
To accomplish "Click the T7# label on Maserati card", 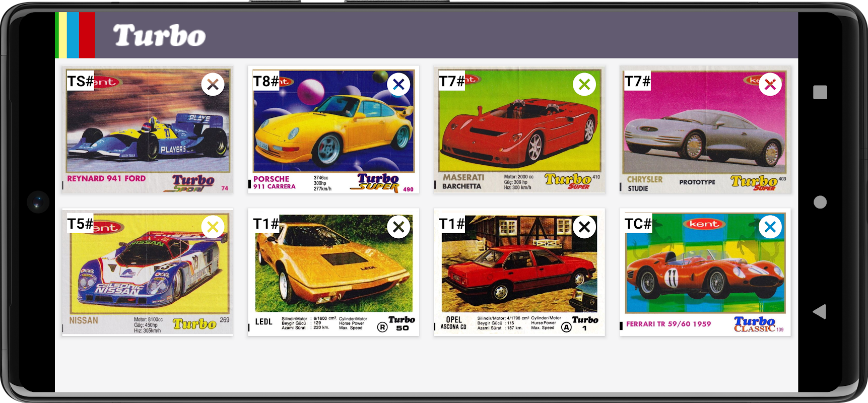I will (x=452, y=81).
